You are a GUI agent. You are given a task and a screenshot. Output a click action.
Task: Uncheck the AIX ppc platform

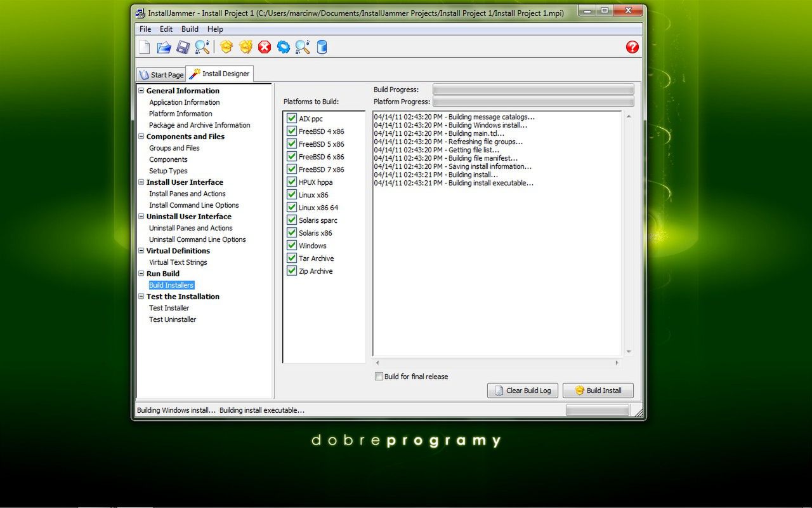[292, 118]
